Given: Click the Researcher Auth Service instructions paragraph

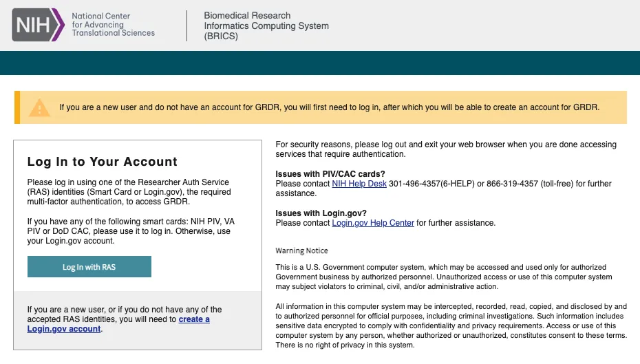Looking at the screenshot, I should click(129, 192).
